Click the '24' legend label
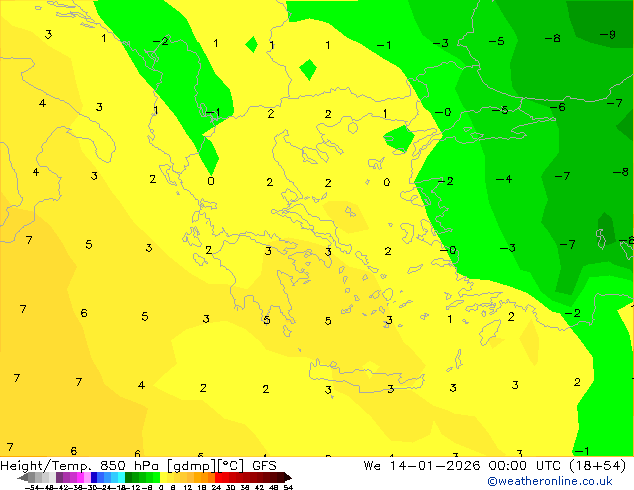 [216, 487]
